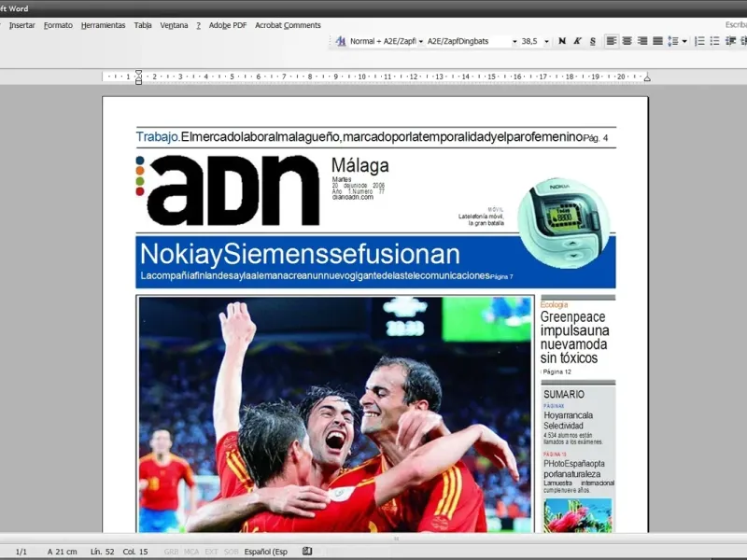Image resolution: width=747 pixels, height=560 pixels.
Task: Select the Nokia phone image
Action: coord(564,223)
